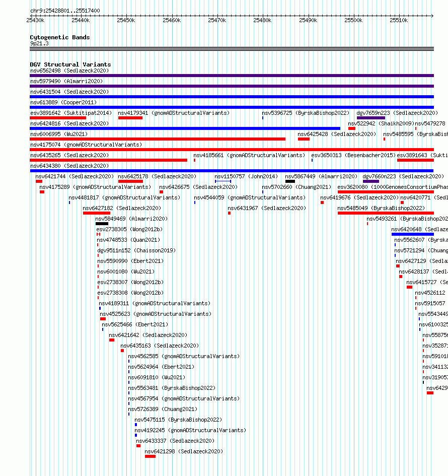The width and height of the screenshot is (448, 476).
Task: Select the nsv1150757 (John2014) label
Action: pyautogui.click(x=246, y=176)
